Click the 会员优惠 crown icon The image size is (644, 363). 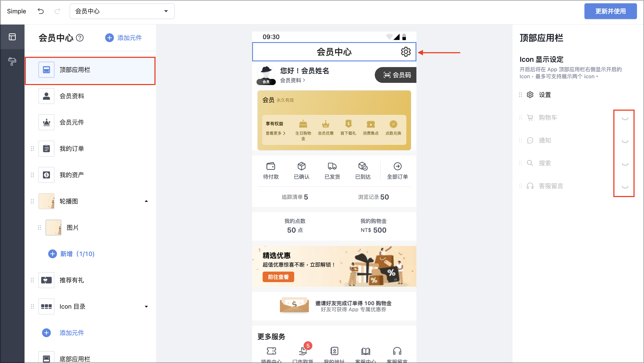point(326,124)
